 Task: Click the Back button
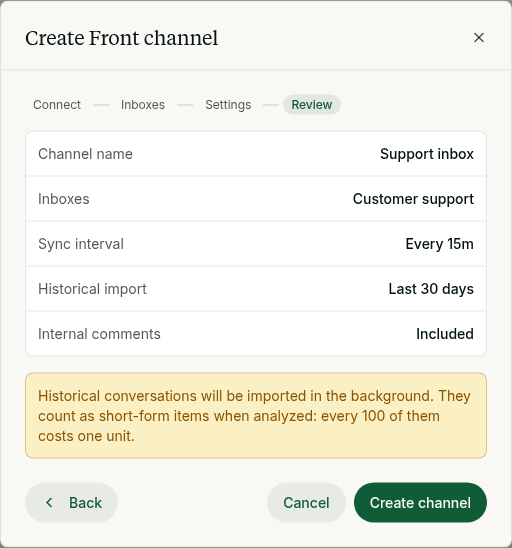click(x=71, y=503)
